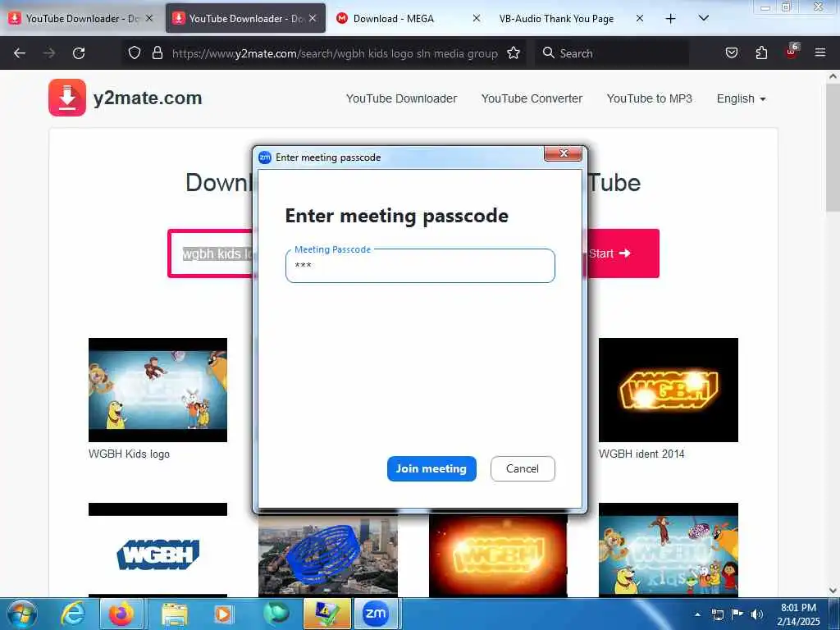Open Firefox extensions puzzle icon
The image size is (840, 630).
click(x=761, y=53)
